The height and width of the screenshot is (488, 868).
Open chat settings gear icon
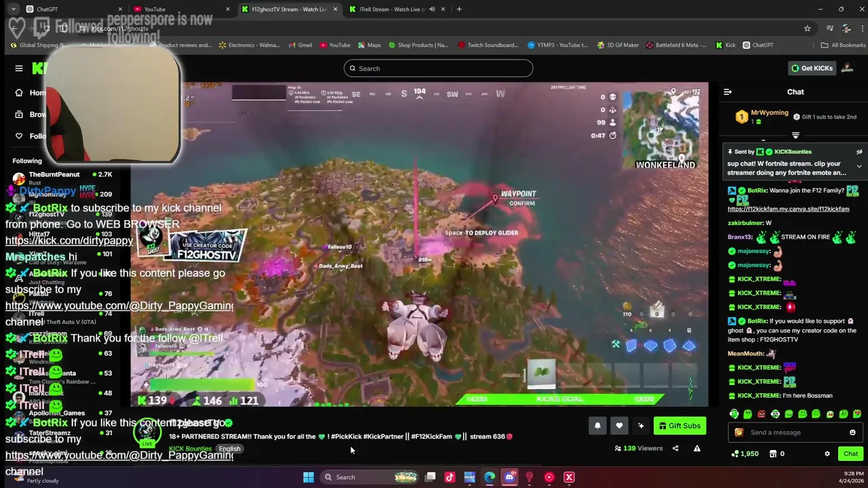click(827, 454)
